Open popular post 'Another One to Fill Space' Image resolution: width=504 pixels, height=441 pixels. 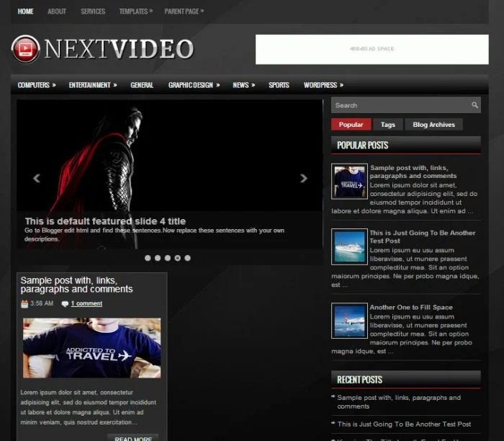tap(411, 307)
